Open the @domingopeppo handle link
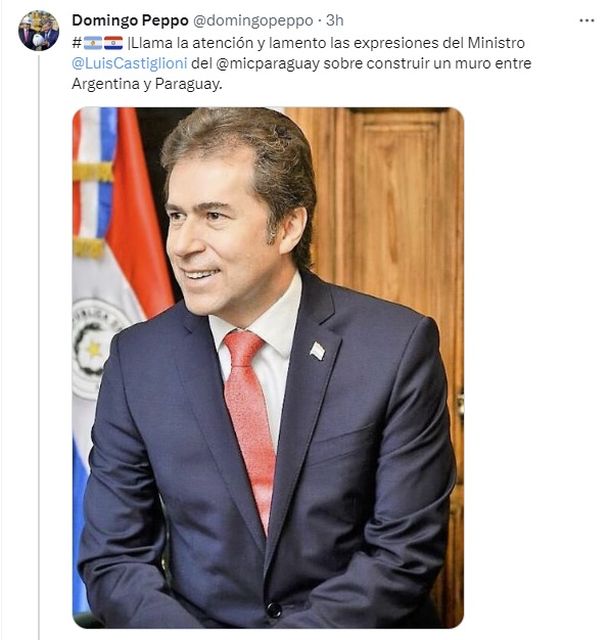The width and height of the screenshot is (610, 640). click(253, 20)
